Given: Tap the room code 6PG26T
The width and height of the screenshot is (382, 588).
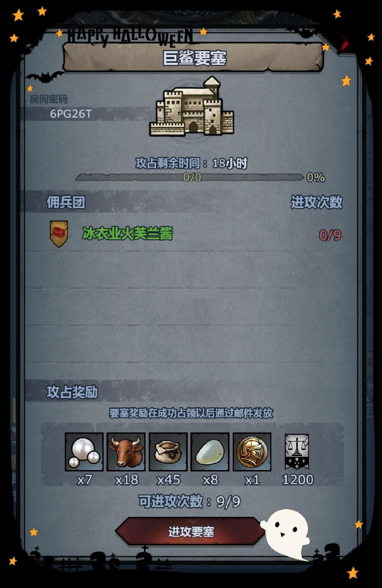Looking at the screenshot, I should [x=71, y=114].
